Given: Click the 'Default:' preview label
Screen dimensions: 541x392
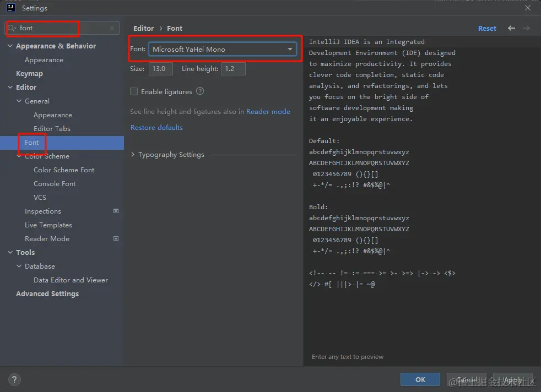Looking at the screenshot, I should coord(324,141).
